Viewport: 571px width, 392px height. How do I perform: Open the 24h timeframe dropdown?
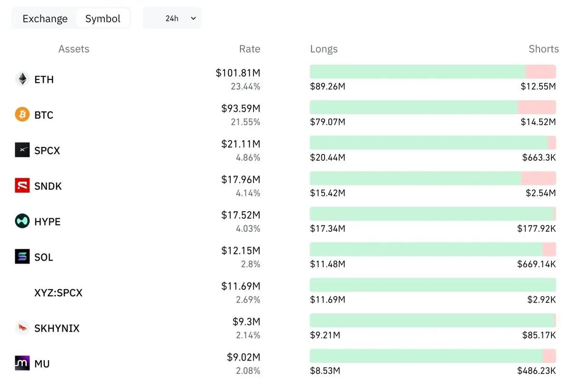coord(172,18)
